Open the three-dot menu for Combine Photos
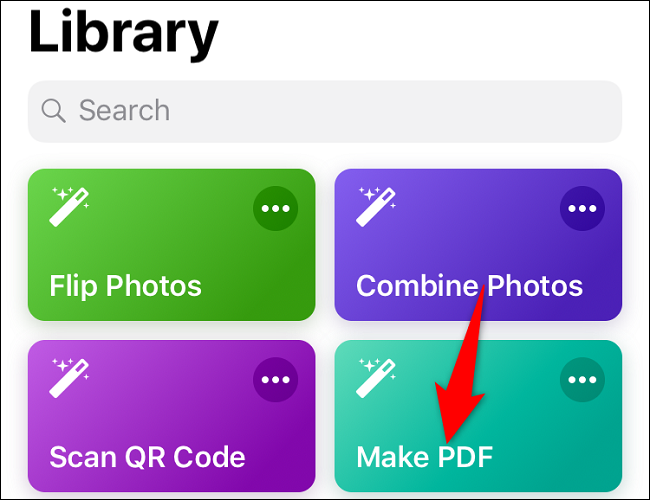The width and height of the screenshot is (650, 500). click(582, 209)
